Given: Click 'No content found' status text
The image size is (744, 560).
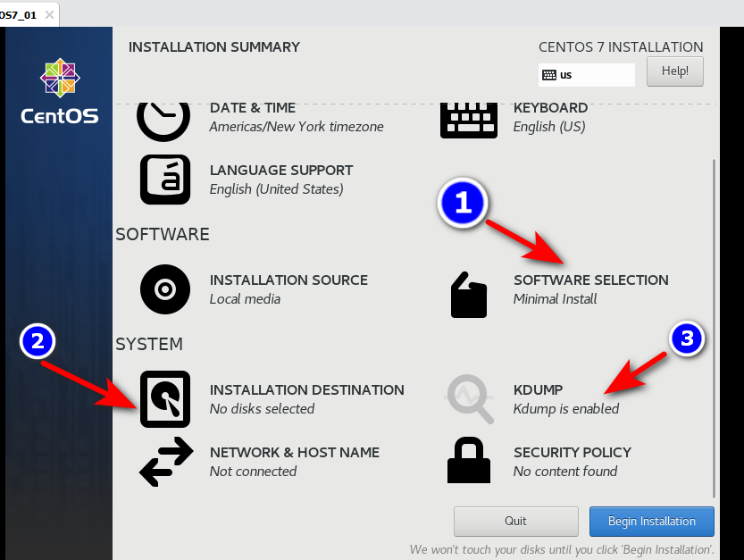Looking at the screenshot, I should 565,472.
